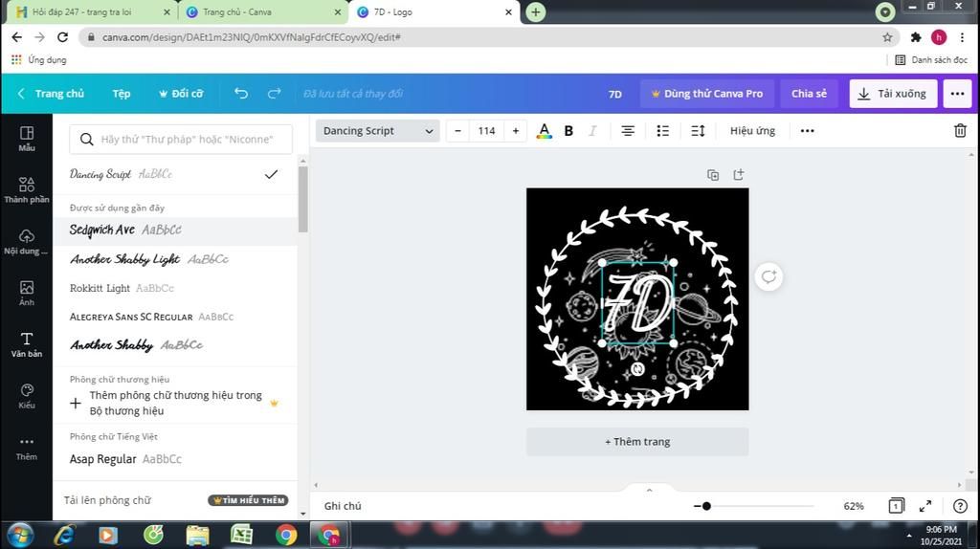This screenshot has width=980, height=549.
Task: Duplicate the page with copy icon
Action: (x=712, y=175)
